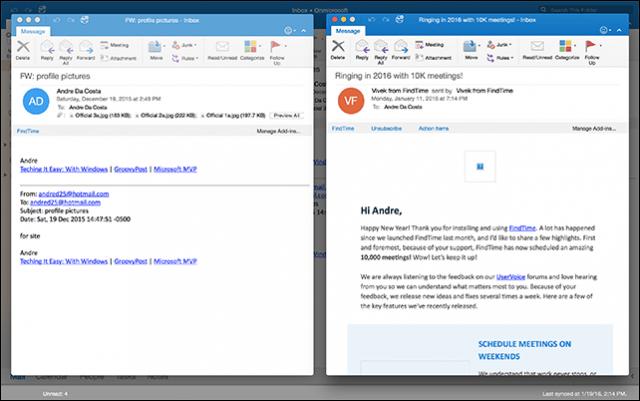Click FindTime add-in in the profile pictures window

[28, 131]
